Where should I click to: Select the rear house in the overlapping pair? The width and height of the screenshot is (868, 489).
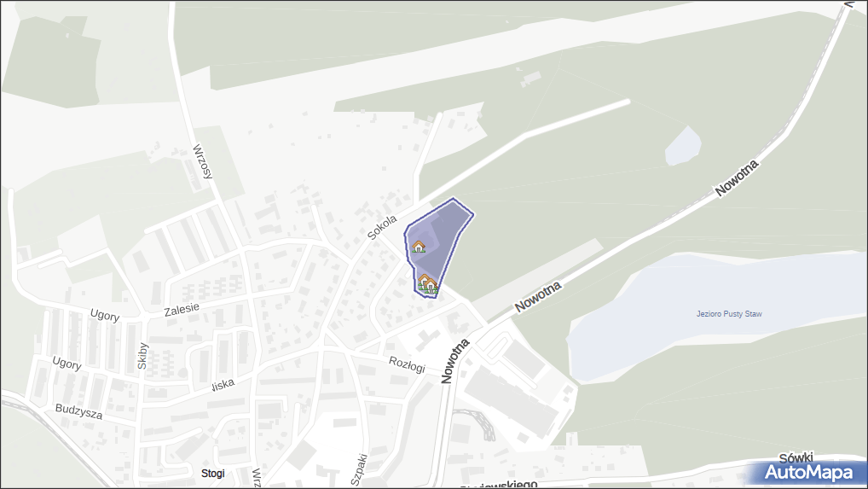[422, 281]
